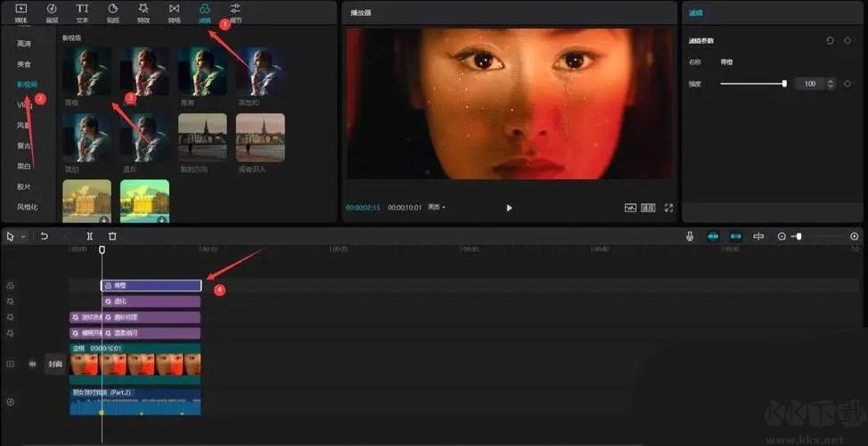Select the black-and-white filter category in sidebar
The image size is (868, 446).
(x=24, y=167)
